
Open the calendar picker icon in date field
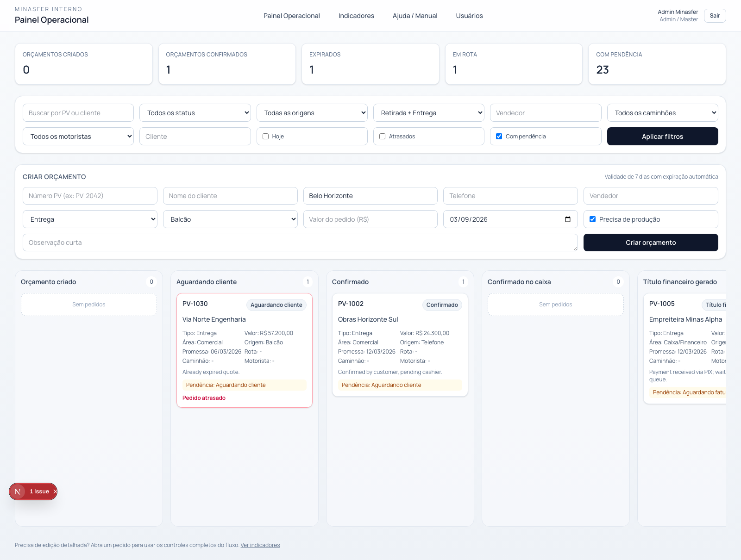point(567,219)
